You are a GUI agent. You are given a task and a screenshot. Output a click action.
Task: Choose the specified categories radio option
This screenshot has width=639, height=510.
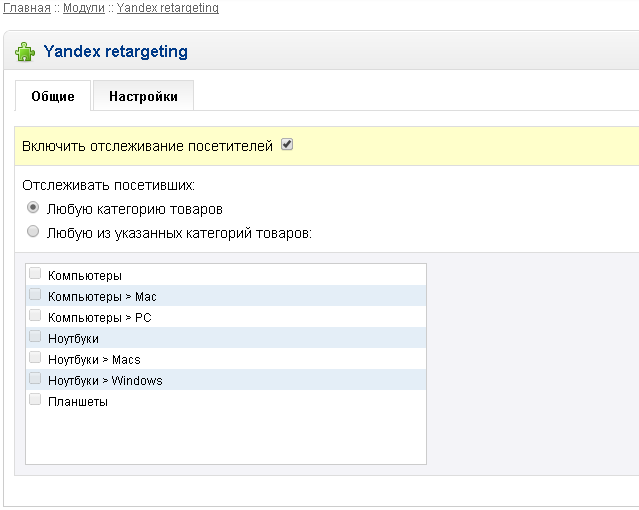coord(34,232)
